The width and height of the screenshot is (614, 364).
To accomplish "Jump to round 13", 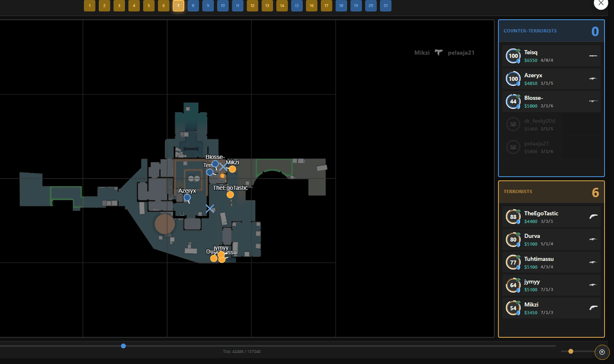I will (267, 6).
